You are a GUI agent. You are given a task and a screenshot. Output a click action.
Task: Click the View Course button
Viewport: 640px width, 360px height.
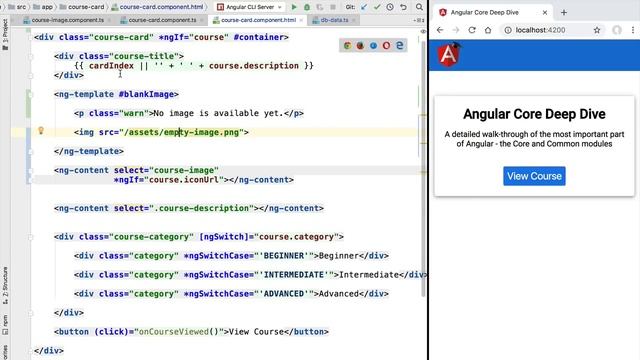[534, 176]
